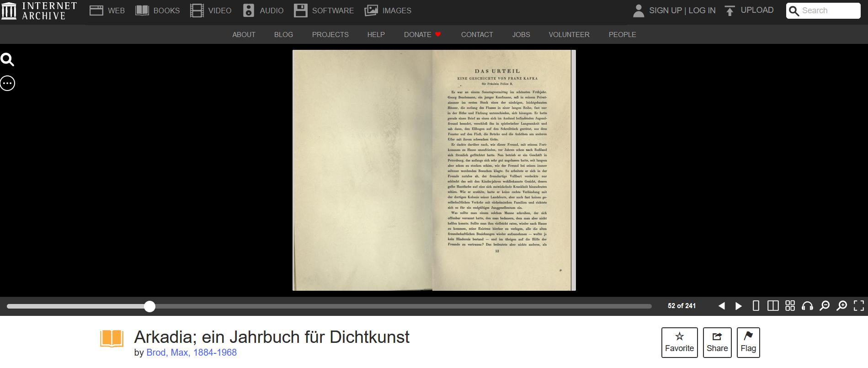
Task: Open author link Brod, Max, 1884-1968
Action: pos(192,352)
